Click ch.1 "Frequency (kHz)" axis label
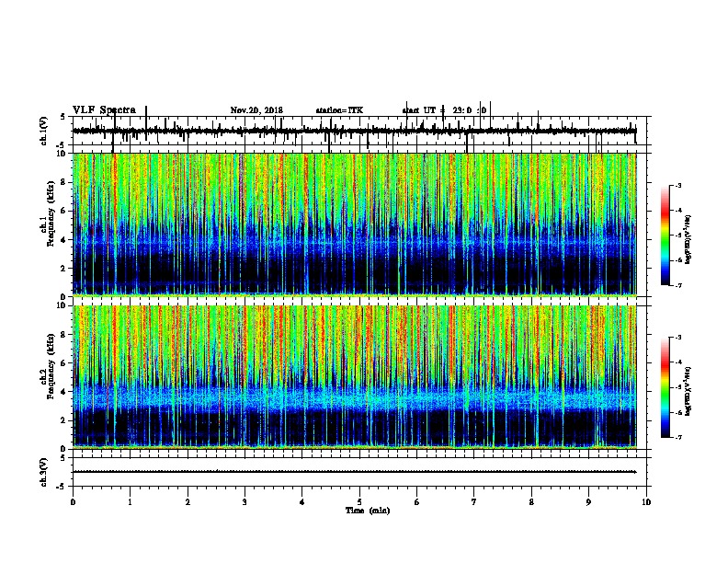The height and width of the screenshot is (563, 728). 51,213
